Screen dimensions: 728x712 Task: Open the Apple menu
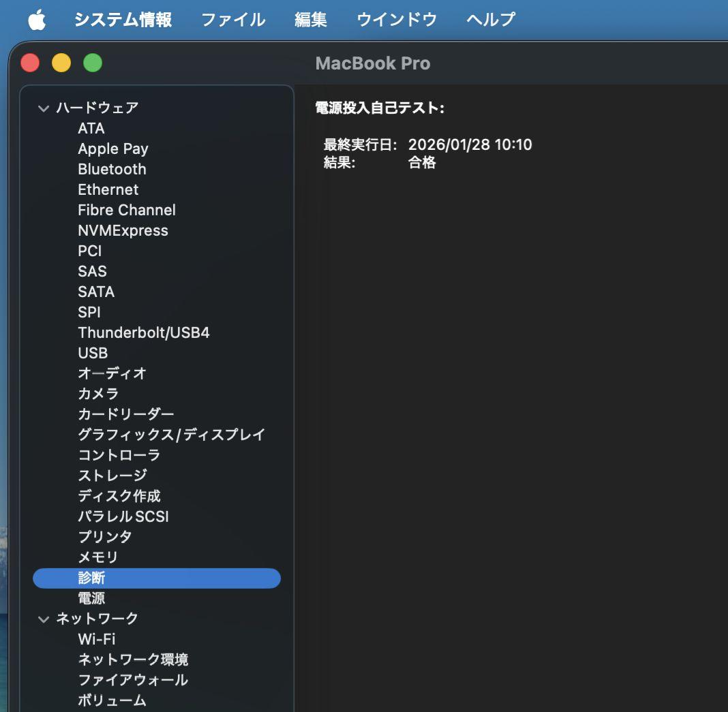click(x=36, y=20)
